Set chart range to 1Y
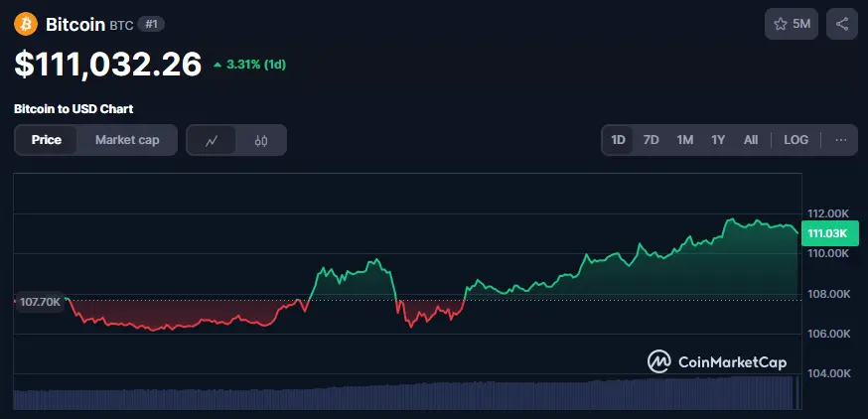Image resolution: width=868 pixels, height=419 pixels. coord(718,140)
